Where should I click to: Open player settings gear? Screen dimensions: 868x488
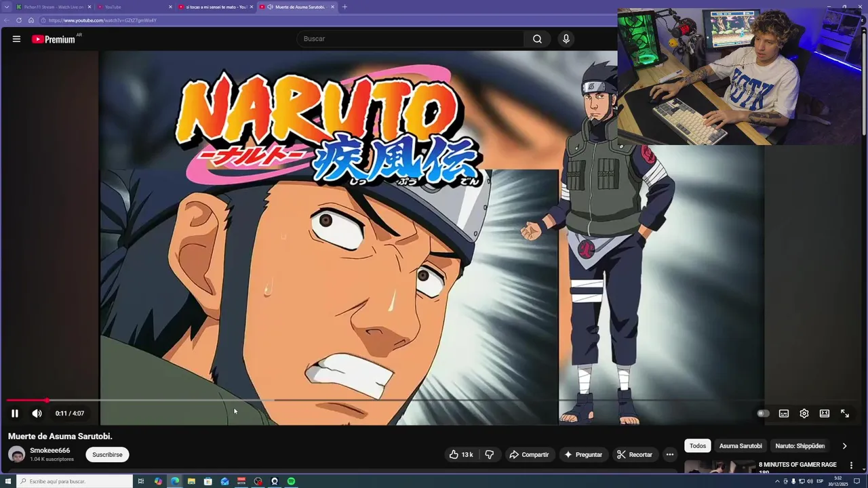click(804, 413)
